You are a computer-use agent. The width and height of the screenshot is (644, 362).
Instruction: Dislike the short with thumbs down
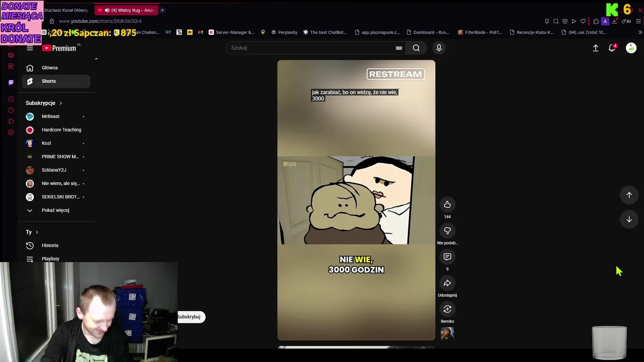[447, 231]
